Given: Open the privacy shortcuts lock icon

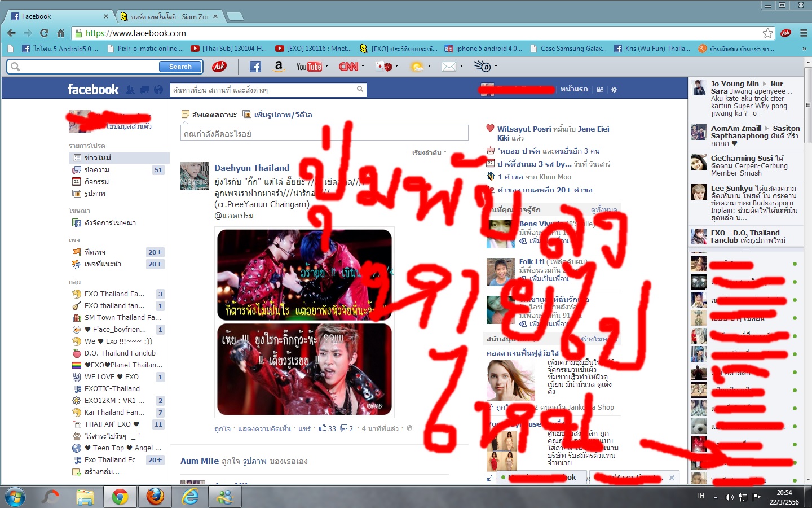Looking at the screenshot, I should pos(600,90).
